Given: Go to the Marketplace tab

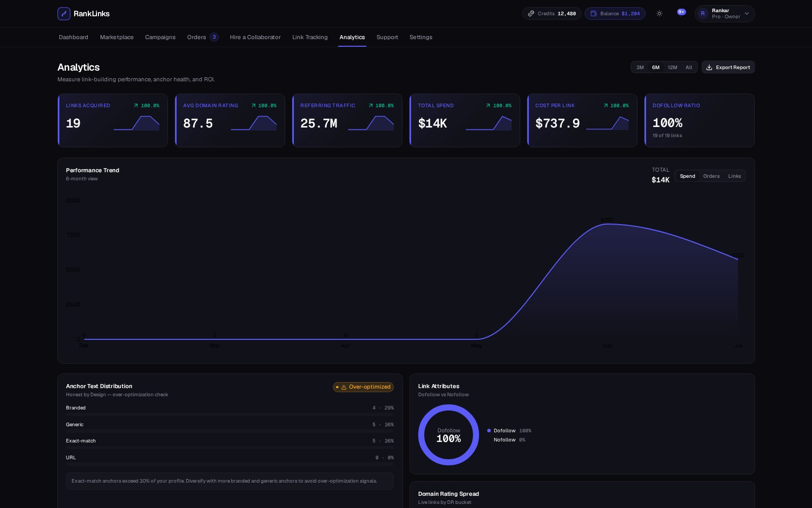Looking at the screenshot, I should pos(117,37).
